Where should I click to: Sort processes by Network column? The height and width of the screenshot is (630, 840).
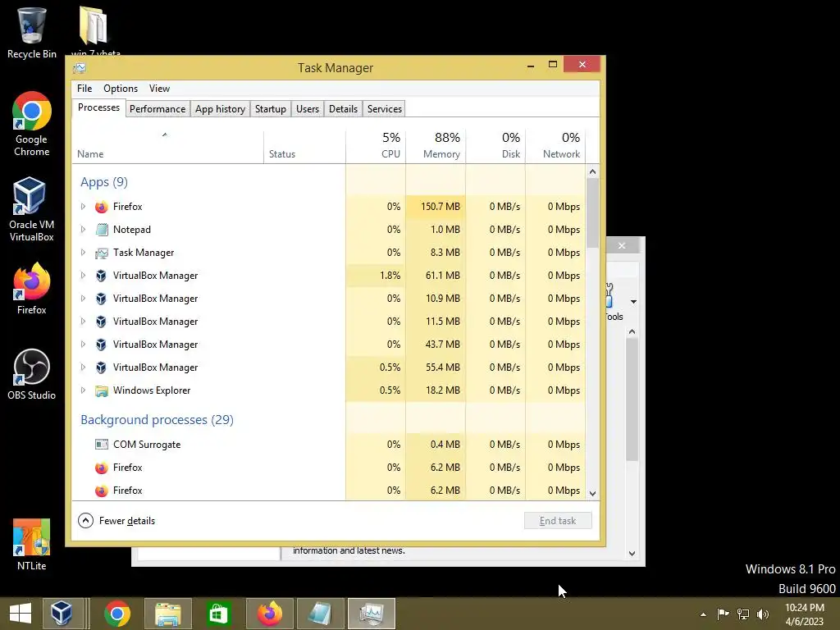pyautogui.click(x=555, y=145)
